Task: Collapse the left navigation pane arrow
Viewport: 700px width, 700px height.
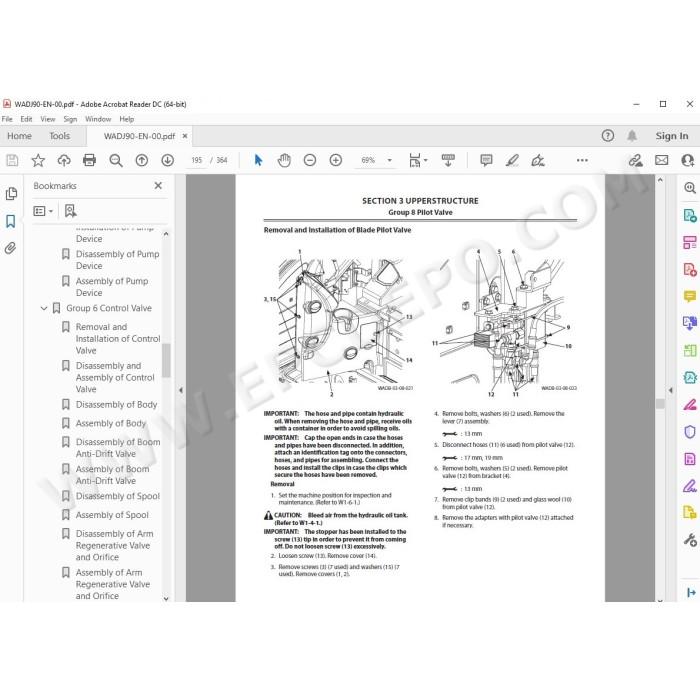Action: [181, 390]
